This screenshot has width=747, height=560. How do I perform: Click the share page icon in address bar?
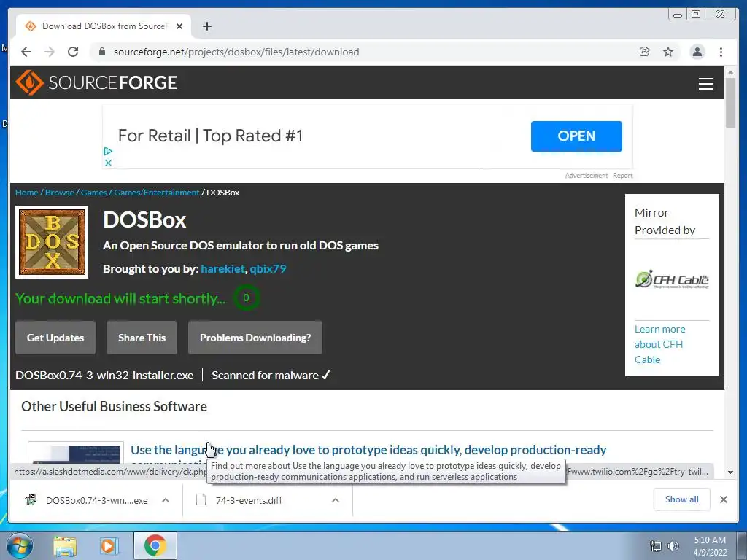coord(645,52)
